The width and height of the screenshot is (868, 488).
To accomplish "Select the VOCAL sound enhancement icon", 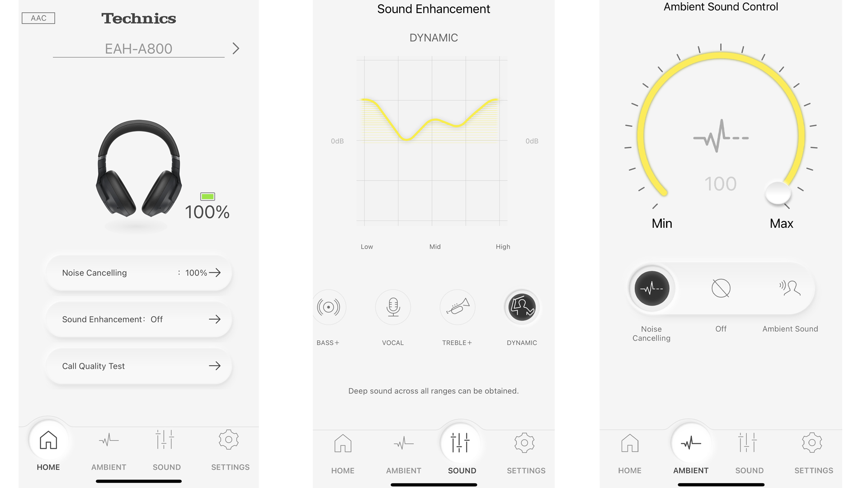I will click(x=393, y=307).
